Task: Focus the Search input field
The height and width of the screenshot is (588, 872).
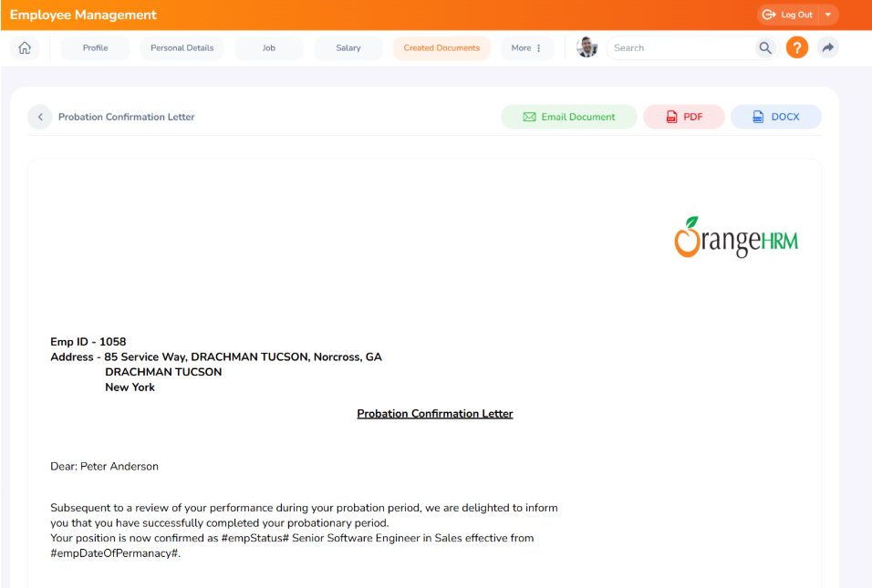Action: 680,48
